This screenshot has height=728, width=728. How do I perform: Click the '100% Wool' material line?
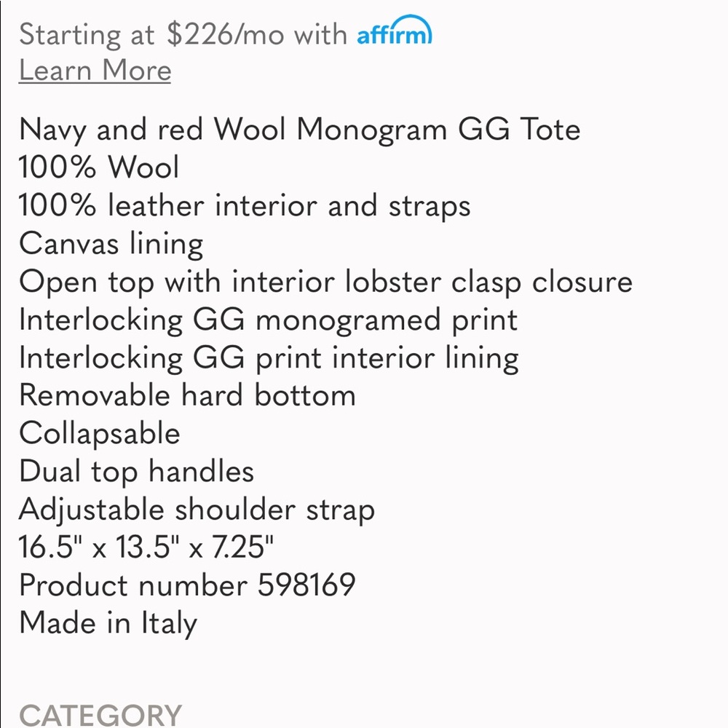[x=99, y=167]
